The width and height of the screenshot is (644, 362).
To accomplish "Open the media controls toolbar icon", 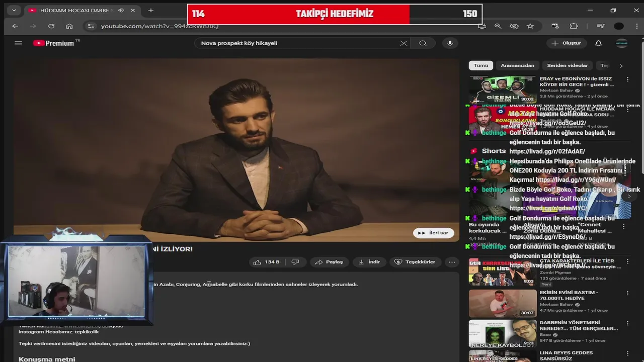I will [601, 26].
